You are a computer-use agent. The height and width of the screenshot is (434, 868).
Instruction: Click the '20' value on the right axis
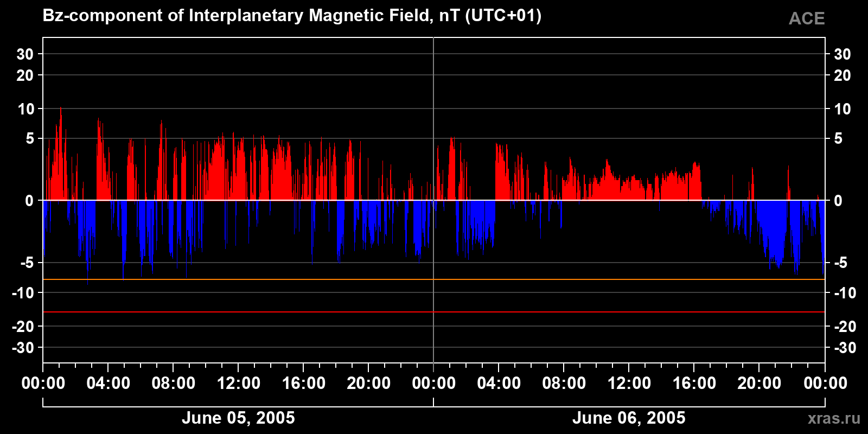point(843,75)
